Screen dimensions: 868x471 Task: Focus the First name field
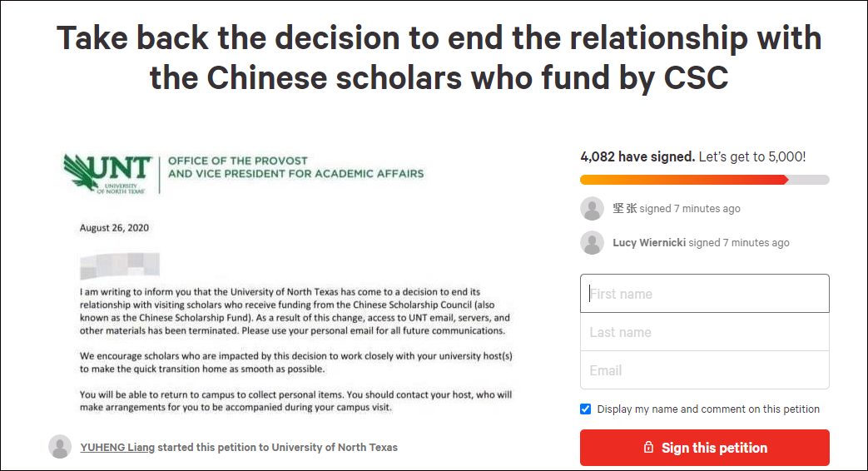point(704,294)
